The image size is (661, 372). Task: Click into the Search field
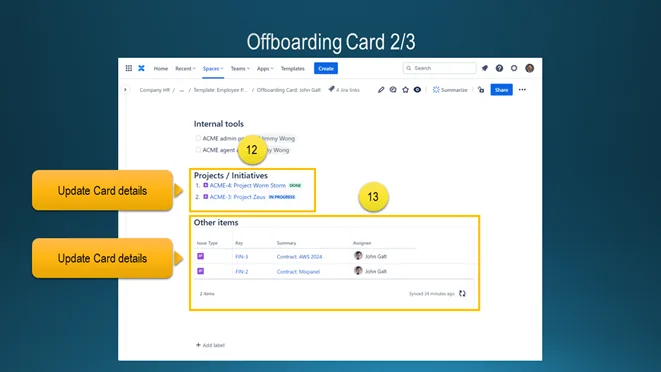click(439, 68)
